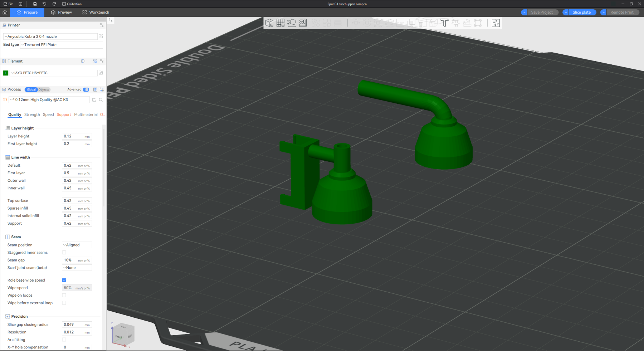Open the Assembly view puzzle icon
The width and height of the screenshot is (644, 351).
pyautogui.click(x=496, y=23)
